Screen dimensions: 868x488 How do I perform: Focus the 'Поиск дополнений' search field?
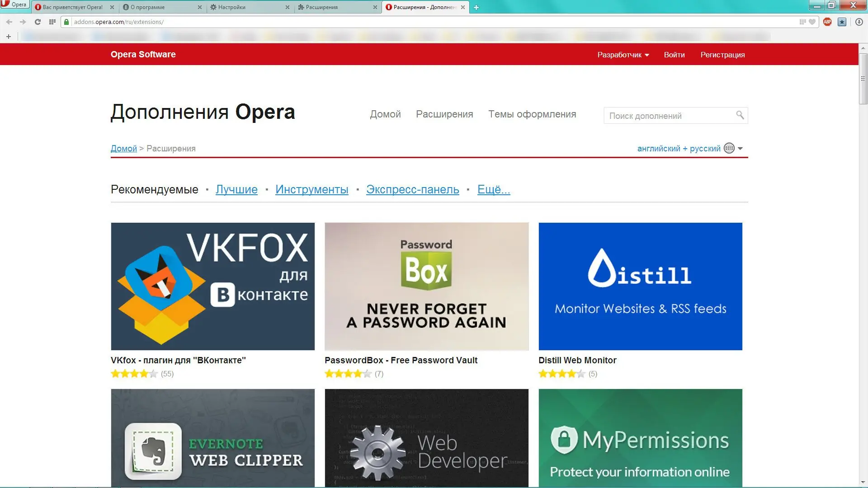(x=675, y=115)
